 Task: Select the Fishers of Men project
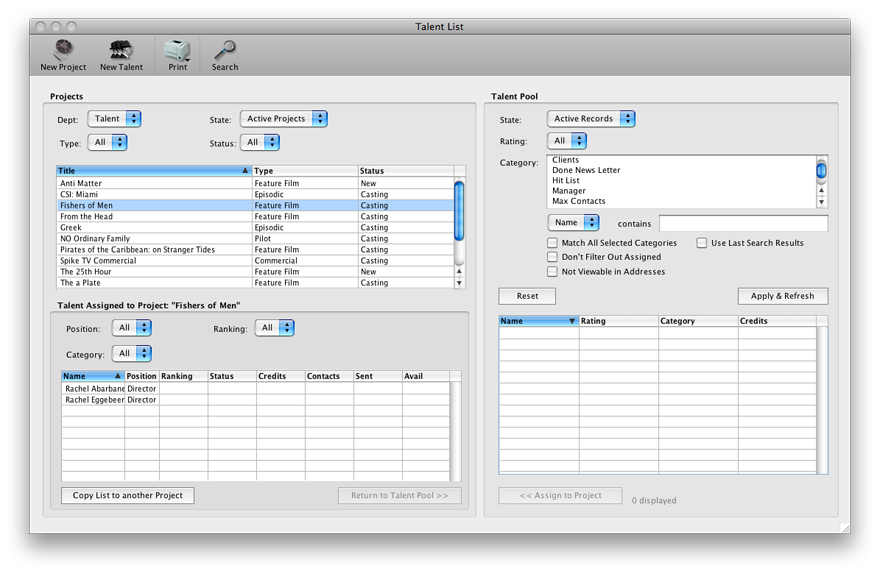pos(255,205)
